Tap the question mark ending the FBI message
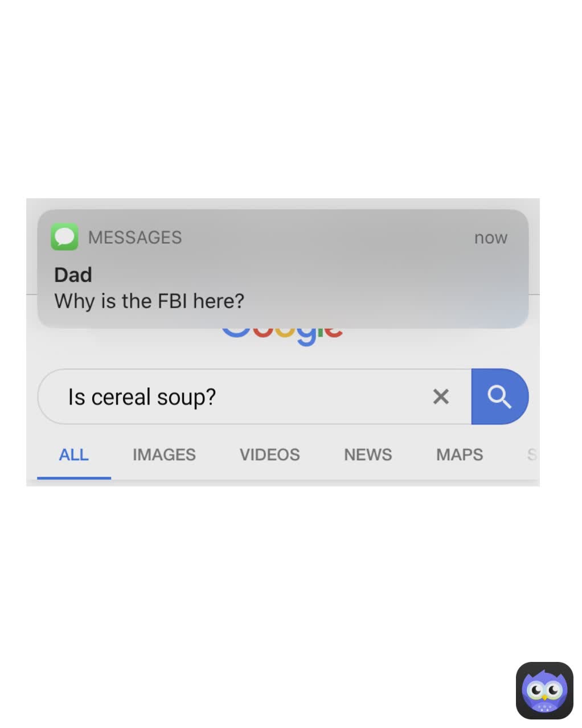This screenshot has height=728, width=582. click(x=239, y=300)
